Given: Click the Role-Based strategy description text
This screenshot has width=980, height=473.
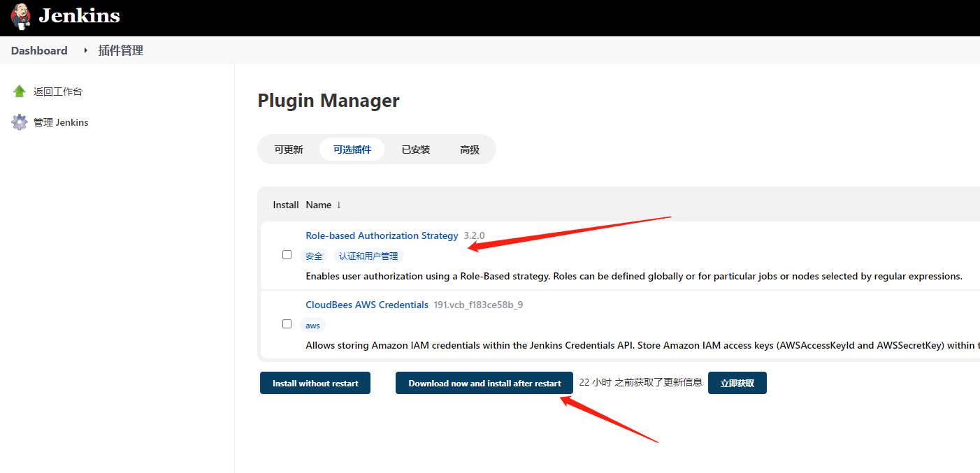Looking at the screenshot, I should tap(634, 276).
